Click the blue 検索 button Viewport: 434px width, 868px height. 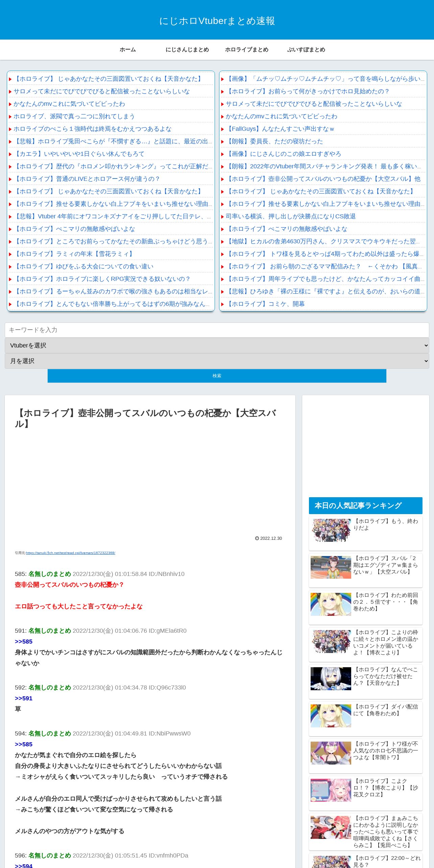coord(217,376)
